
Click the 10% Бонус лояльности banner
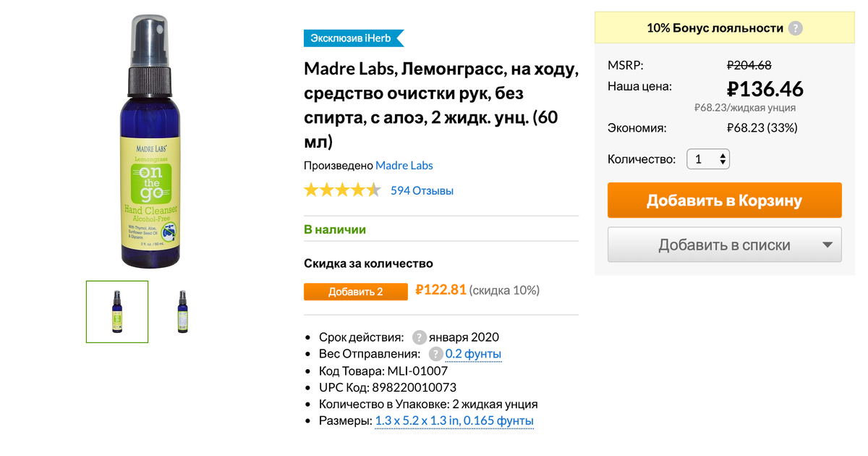pyautogui.click(x=715, y=28)
